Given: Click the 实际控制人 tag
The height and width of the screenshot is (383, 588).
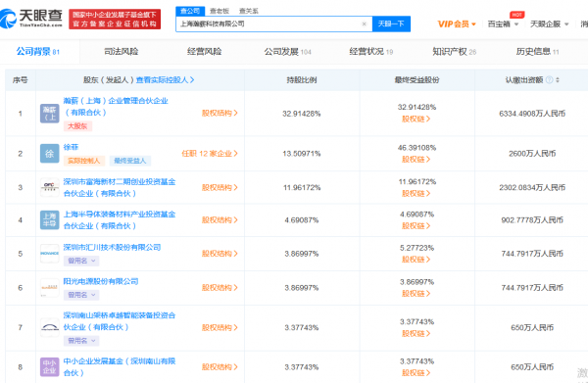Looking at the screenshot, I should coord(84,161).
